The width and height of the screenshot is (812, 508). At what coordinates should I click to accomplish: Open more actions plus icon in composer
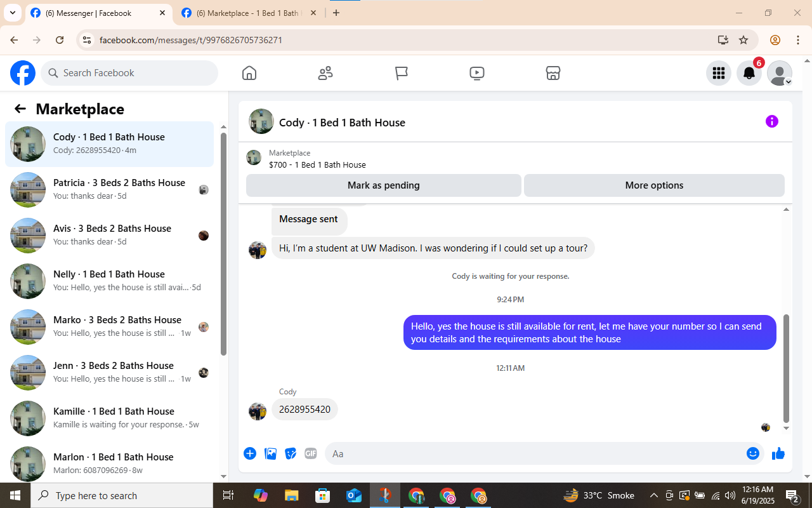(250, 453)
